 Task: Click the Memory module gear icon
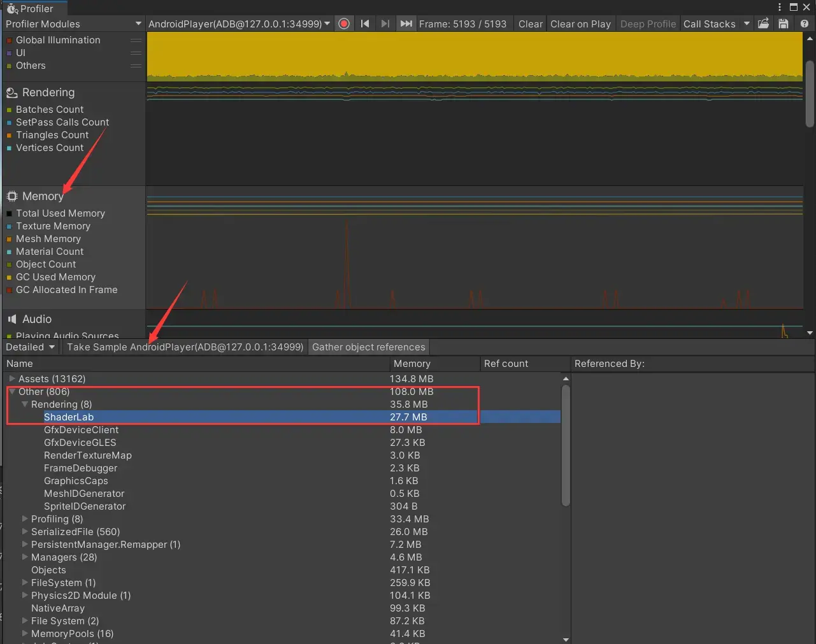pos(11,196)
